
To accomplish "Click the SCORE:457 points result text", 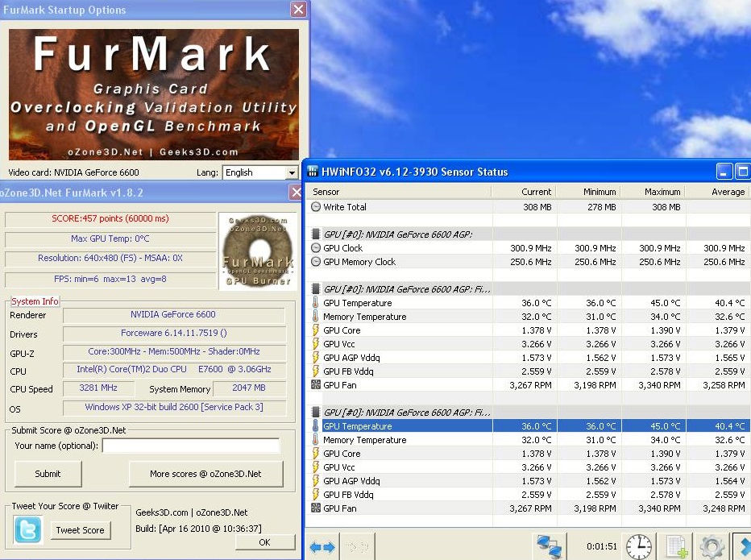I will (110, 218).
